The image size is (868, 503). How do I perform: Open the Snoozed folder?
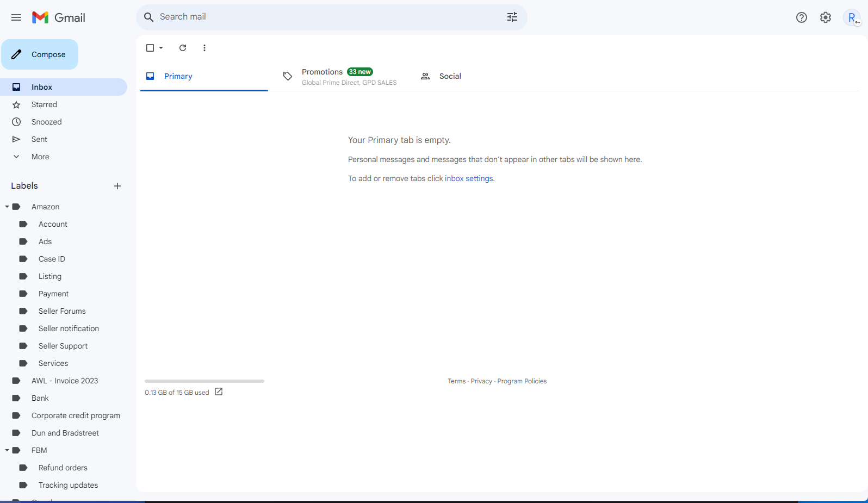[64, 122]
